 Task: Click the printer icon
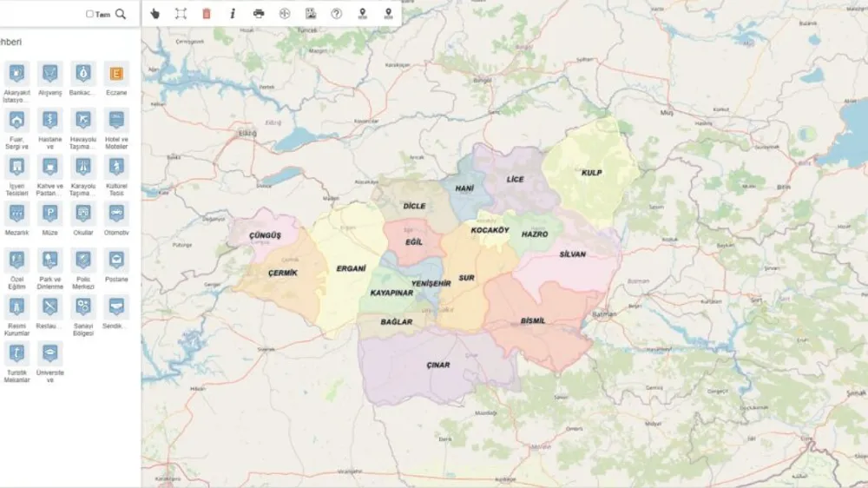(259, 13)
